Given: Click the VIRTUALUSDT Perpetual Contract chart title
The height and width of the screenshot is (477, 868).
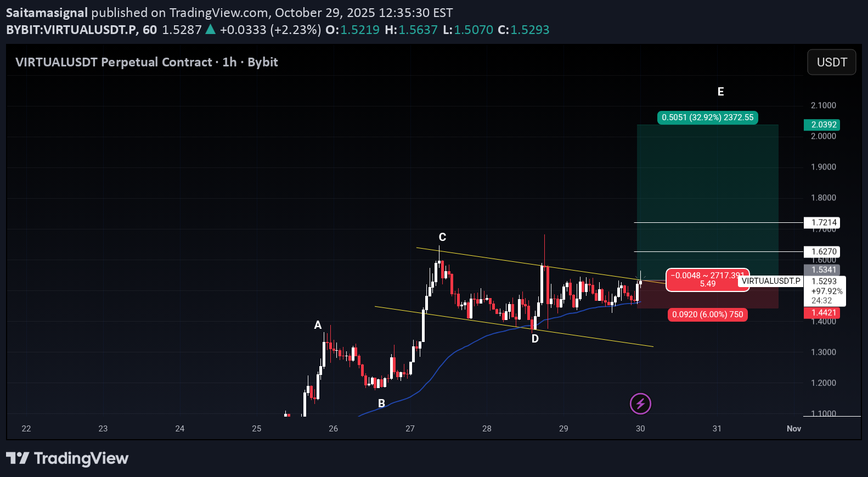Looking at the screenshot, I should 146,62.
